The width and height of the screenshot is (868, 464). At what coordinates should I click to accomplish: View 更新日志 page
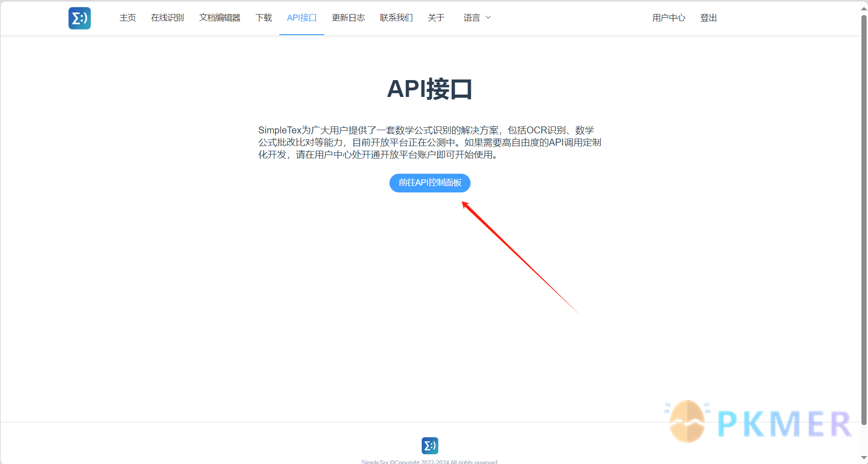[x=348, y=18]
